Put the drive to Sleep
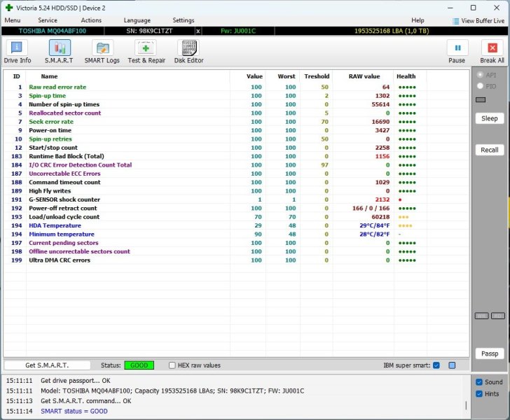Image resolution: width=510 pixels, height=420 pixels. click(490, 119)
